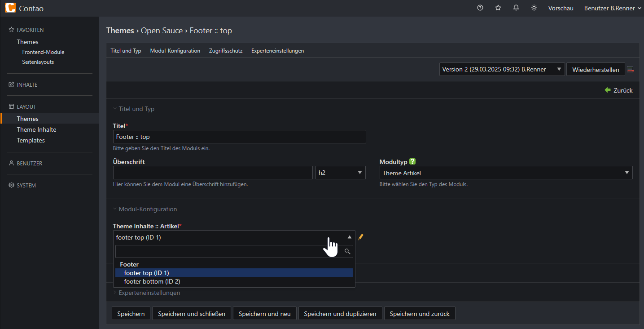Image resolution: width=644 pixels, height=329 pixels.
Task: Click the dropdown search input field
Action: 234,251
